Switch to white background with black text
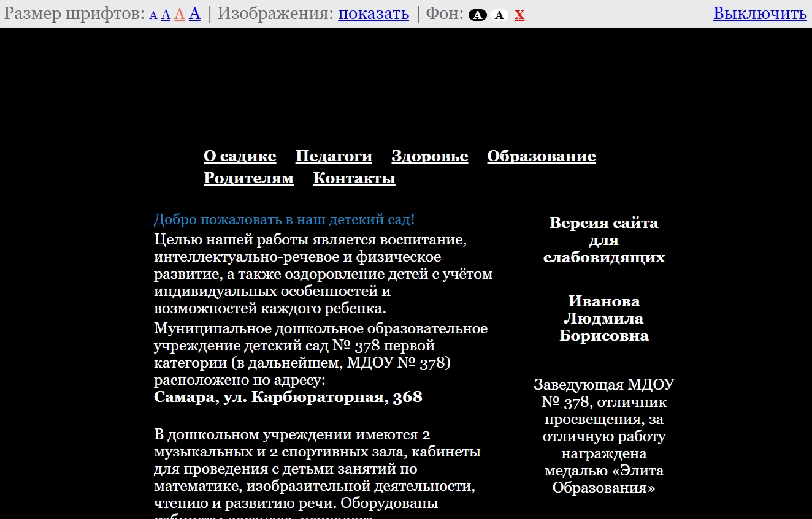 [x=499, y=15]
